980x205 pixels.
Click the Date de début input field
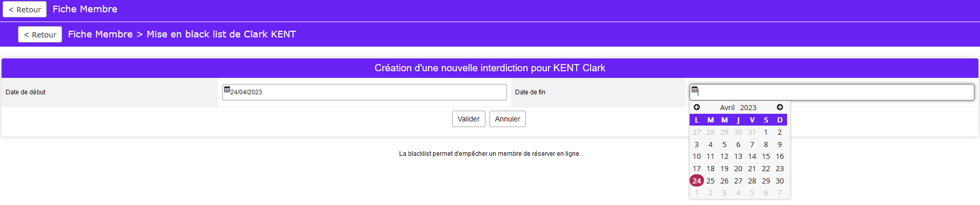(364, 92)
